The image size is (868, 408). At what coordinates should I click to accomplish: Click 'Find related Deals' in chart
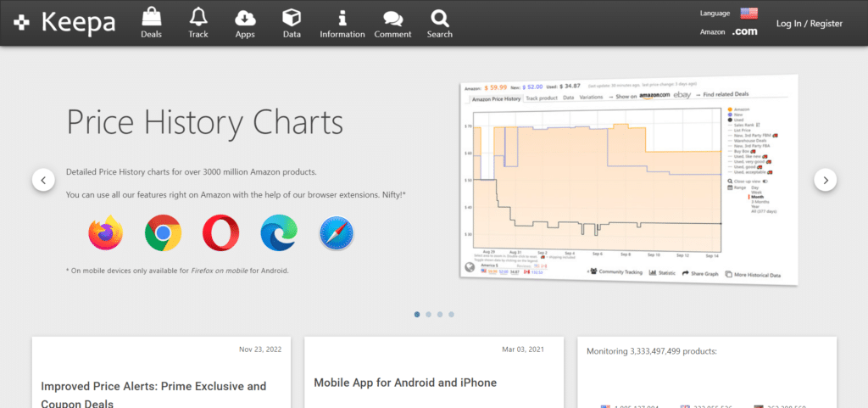726,94
